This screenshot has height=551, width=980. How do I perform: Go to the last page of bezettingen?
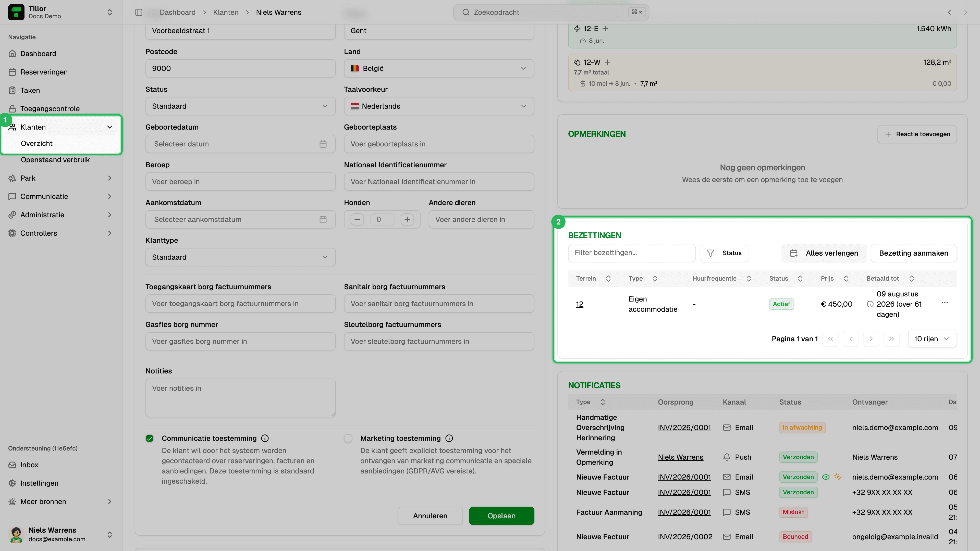[x=891, y=339]
